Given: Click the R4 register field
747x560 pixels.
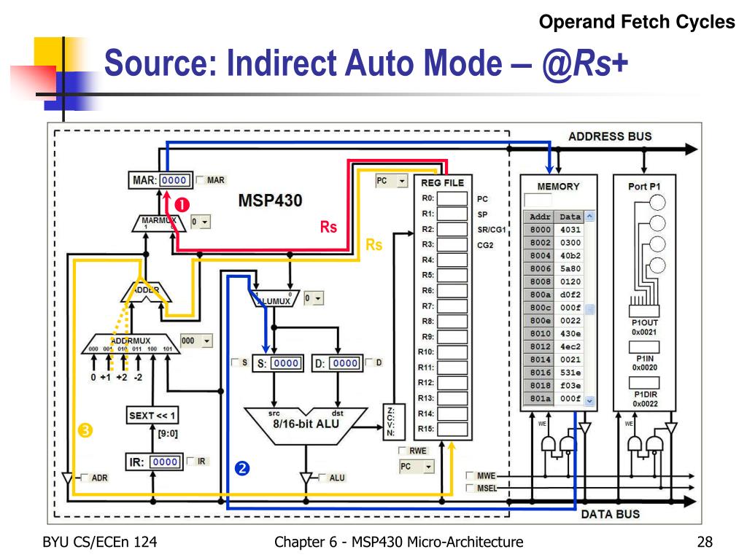Looking at the screenshot, I should (x=452, y=260).
